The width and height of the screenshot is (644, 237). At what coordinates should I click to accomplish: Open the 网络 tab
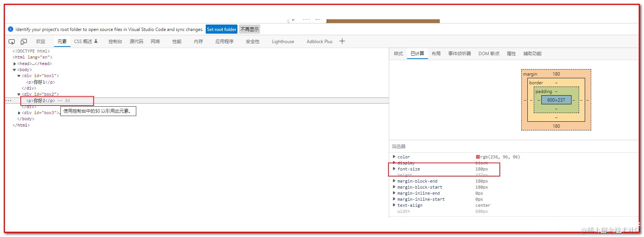156,42
